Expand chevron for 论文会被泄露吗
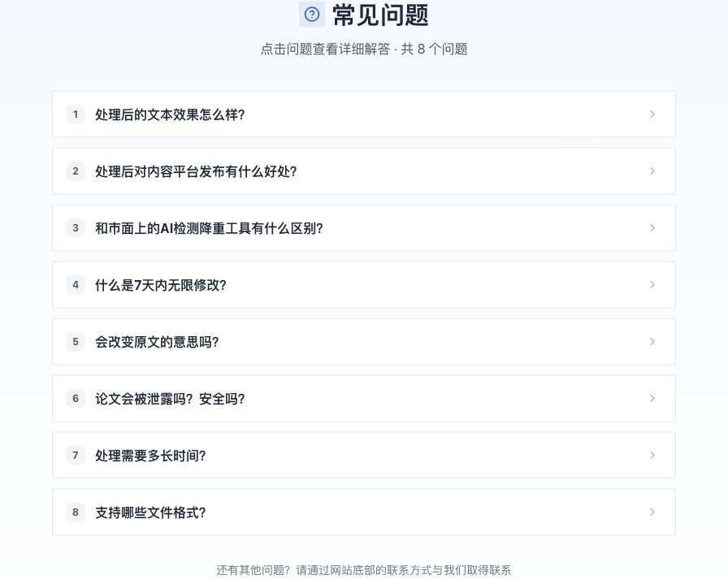Image resolution: width=728 pixels, height=579 pixels. pos(652,399)
